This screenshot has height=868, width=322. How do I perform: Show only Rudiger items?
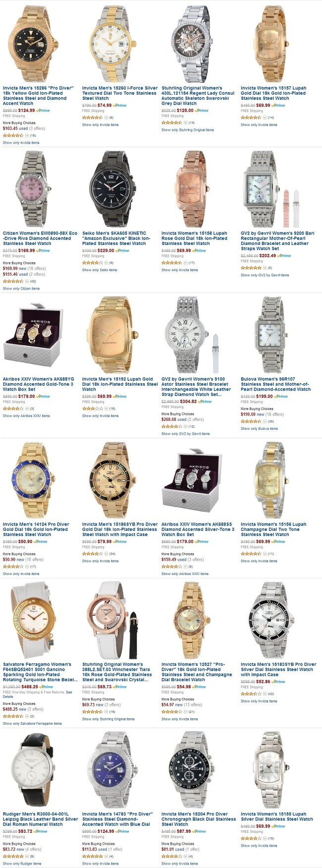pyautogui.click(x=22, y=864)
